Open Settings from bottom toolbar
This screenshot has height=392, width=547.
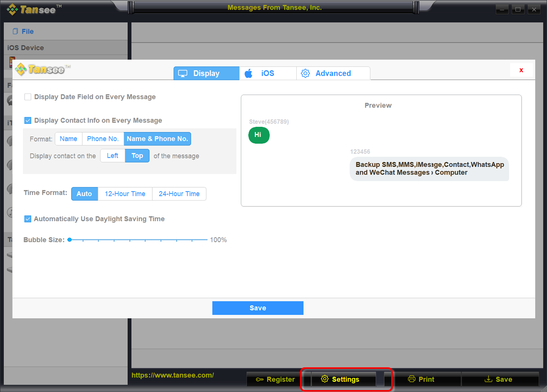pos(344,379)
